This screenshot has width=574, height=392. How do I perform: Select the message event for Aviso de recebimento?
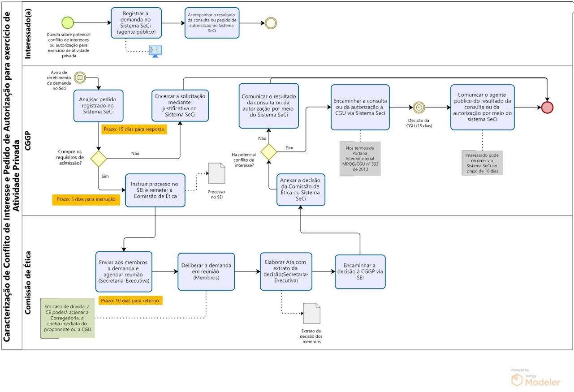point(80,78)
